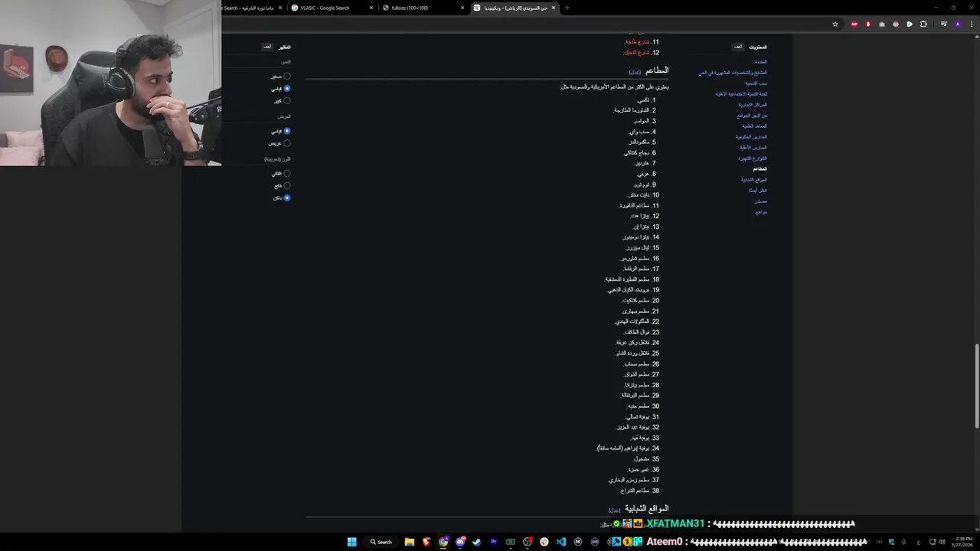Open File Explorer from the taskbar
The height and width of the screenshot is (551, 980).
pyautogui.click(x=410, y=542)
